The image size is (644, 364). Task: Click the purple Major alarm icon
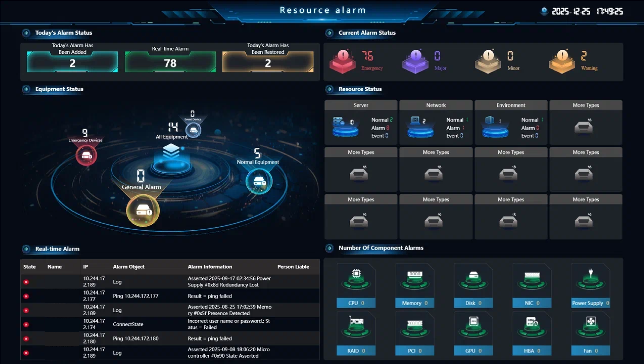pos(415,61)
